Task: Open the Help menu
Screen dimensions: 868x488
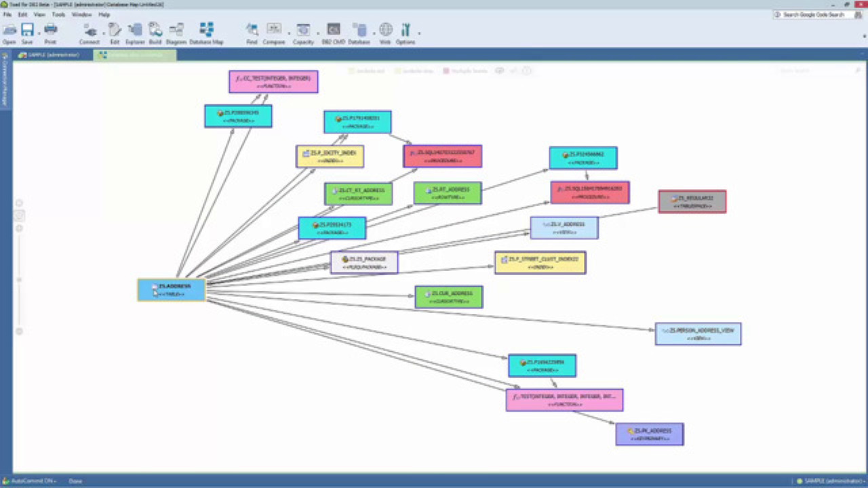Action: tap(104, 14)
